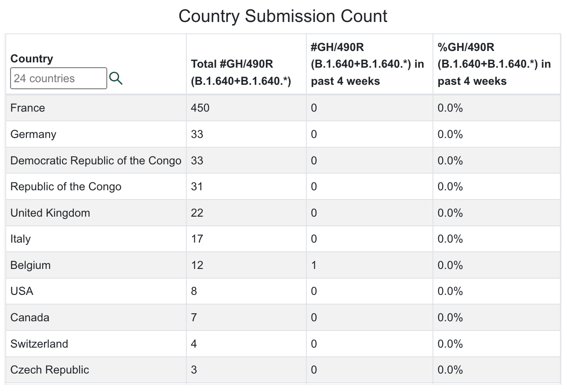Select the United Kingdom row
567x392 pixels.
tap(50, 213)
